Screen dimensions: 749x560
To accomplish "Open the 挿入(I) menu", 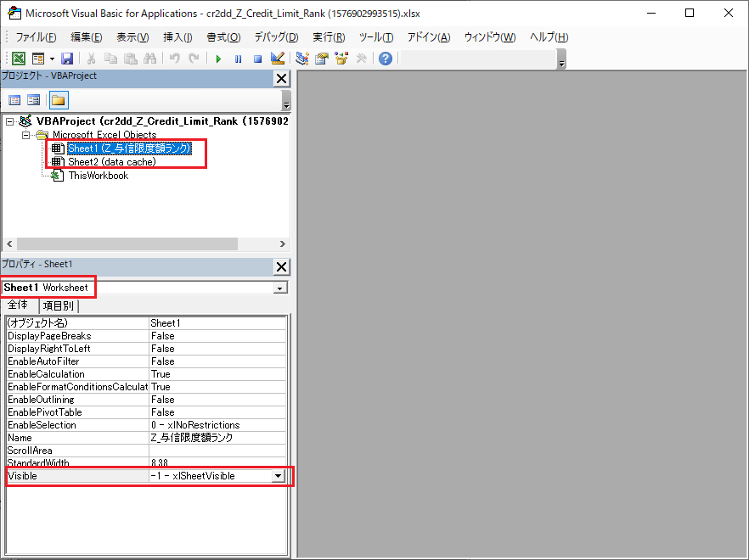I will pos(177,37).
